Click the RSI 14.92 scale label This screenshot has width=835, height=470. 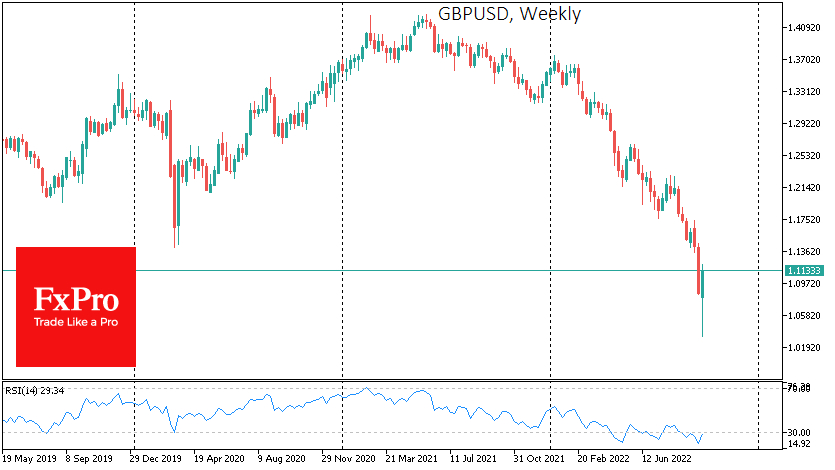(x=799, y=444)
